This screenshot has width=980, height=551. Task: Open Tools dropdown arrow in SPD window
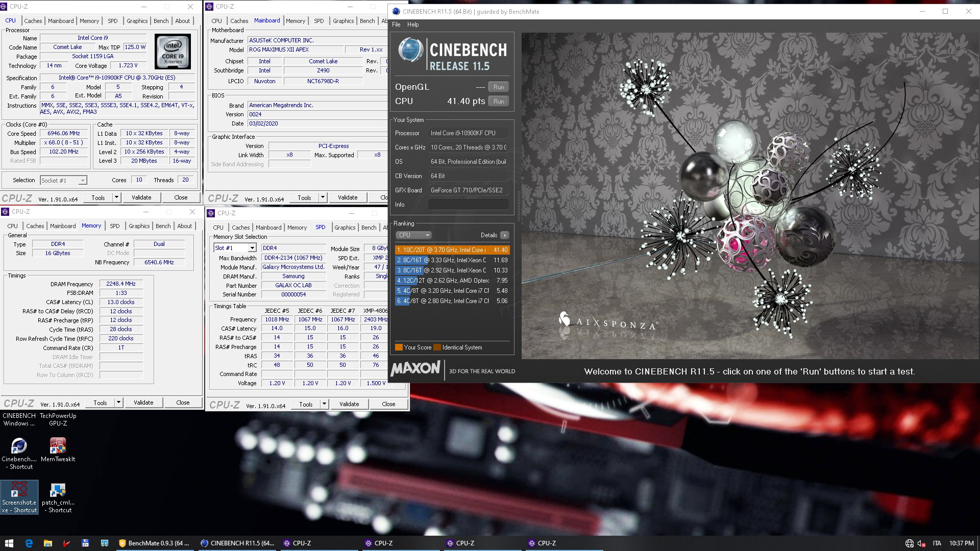324,404
